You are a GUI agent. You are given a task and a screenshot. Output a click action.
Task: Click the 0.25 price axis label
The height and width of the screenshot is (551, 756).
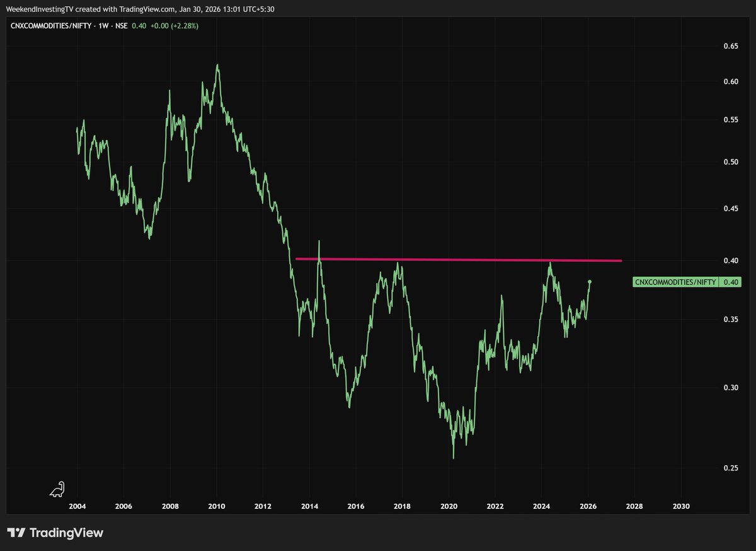pos(731,468)
